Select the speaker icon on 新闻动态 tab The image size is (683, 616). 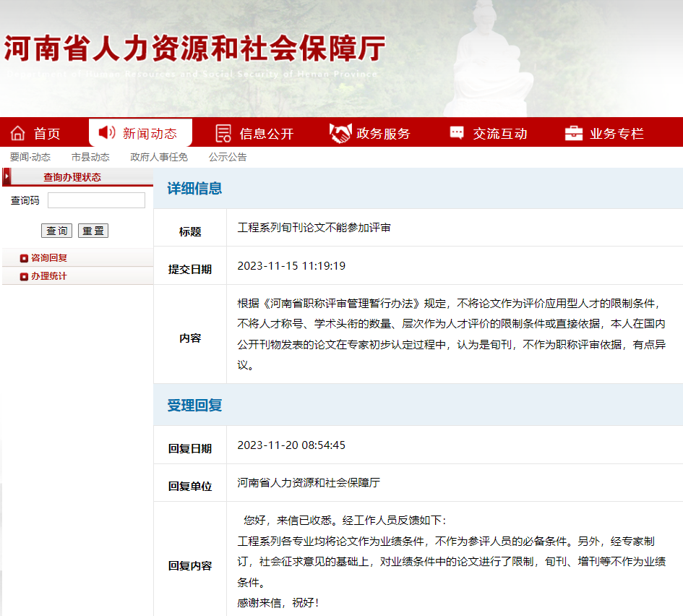[x=107, y=132]
